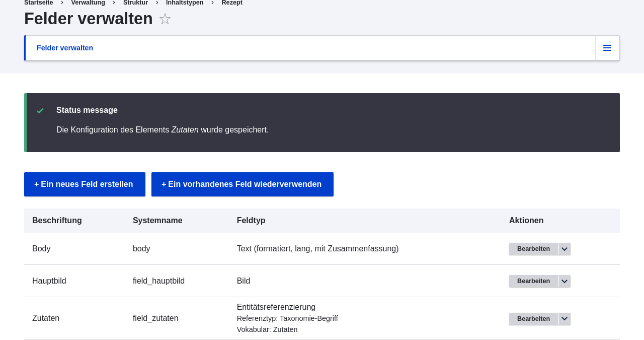Click the Felder verwalten page title
The width and height of the screenshot is (644, 340).
coord(89,19)
